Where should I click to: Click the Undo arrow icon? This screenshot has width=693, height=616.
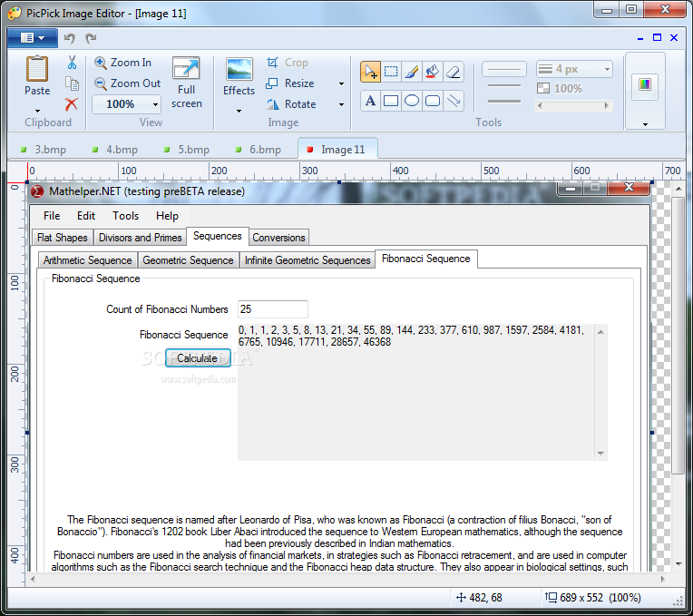pyautogui.click(x=69, y=38)
